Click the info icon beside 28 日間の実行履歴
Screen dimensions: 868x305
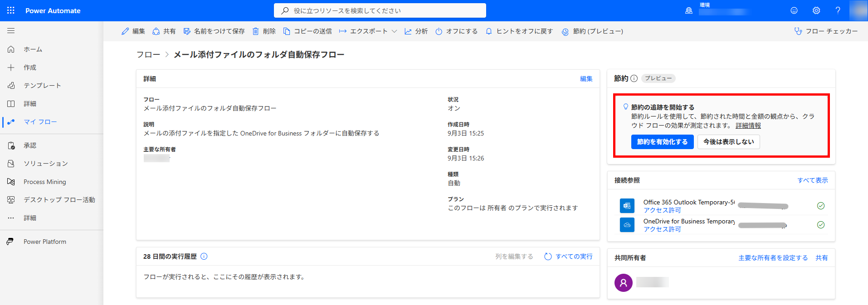point(204,257)
